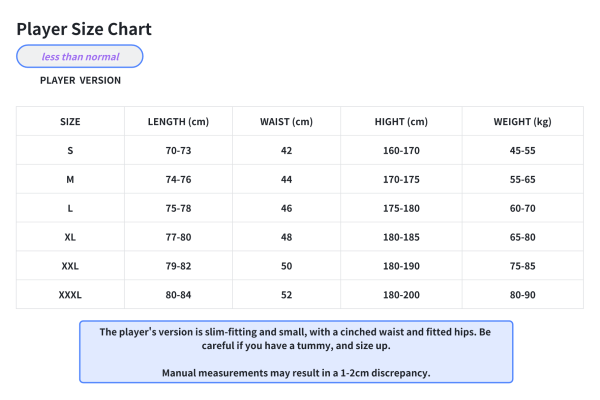
Task: Select the WEIGHT (kg) column header
Action: 522,122
